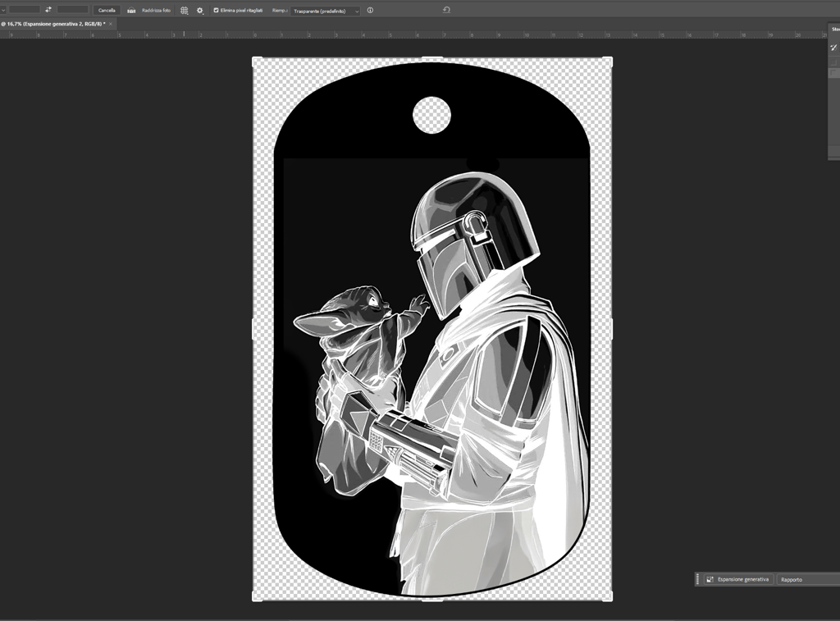The image size is (840, 621).
Task: Click the crop width input field
Action: tap(25, 10)
